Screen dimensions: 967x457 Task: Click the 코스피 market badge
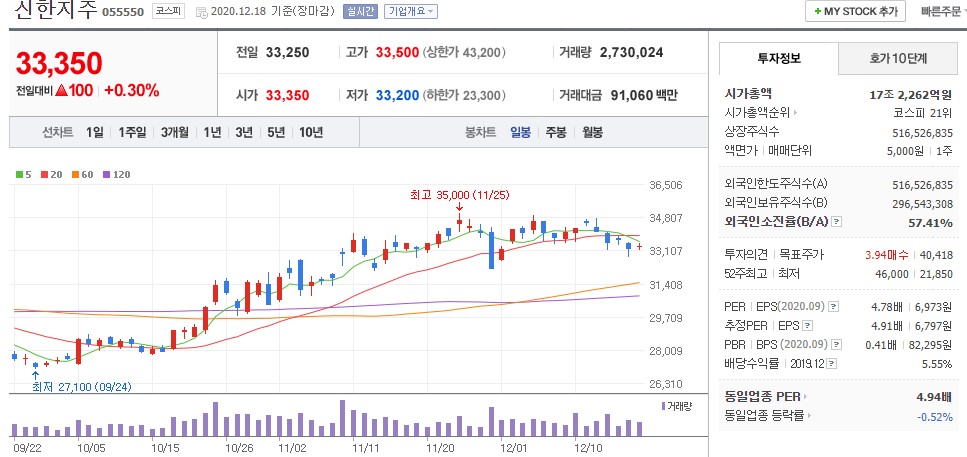click(x=168, y=12)
